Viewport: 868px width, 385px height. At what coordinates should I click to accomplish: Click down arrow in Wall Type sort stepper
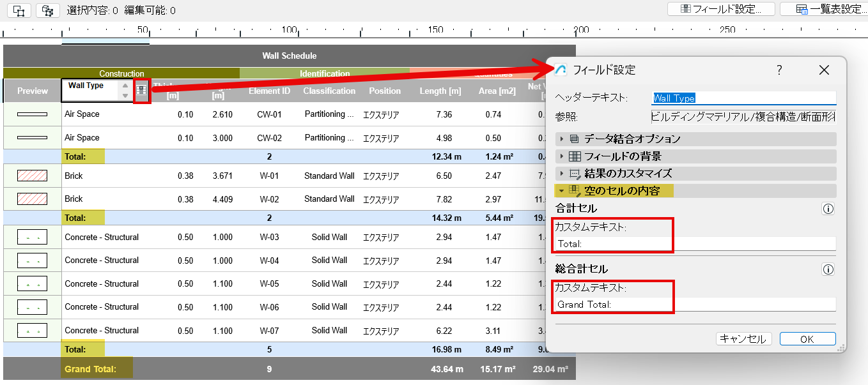coord(125,96)
